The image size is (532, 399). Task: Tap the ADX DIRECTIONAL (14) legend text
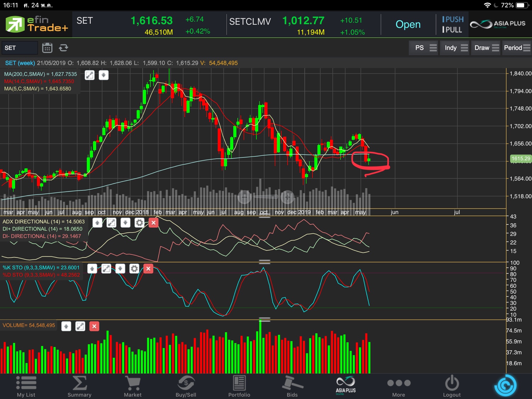click(44, 222)
